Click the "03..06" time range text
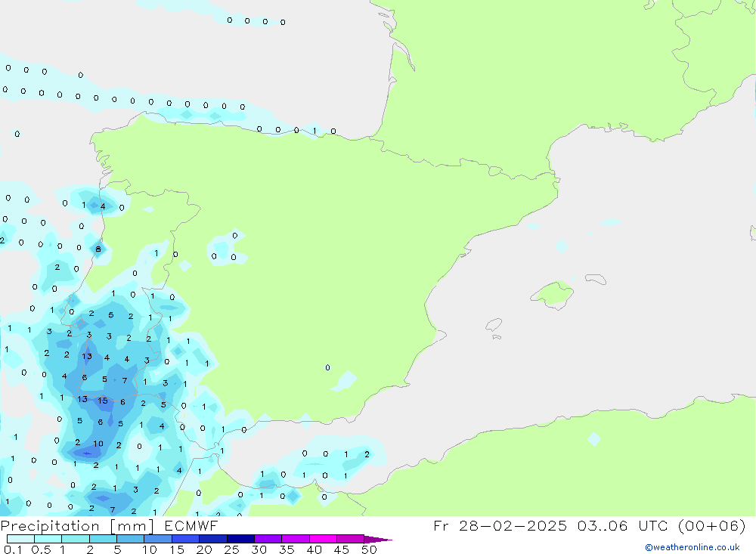This screenshot has width=756, height=554. (603, 526)
